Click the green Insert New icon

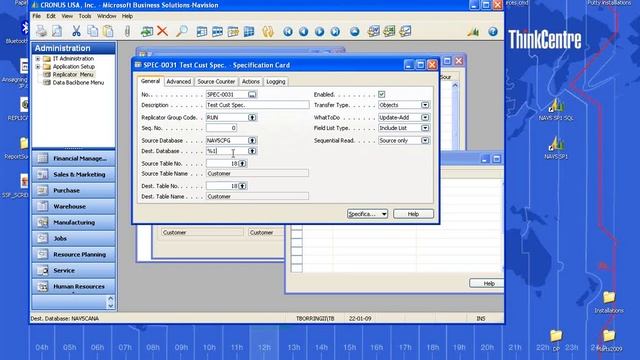click(147, 31)
